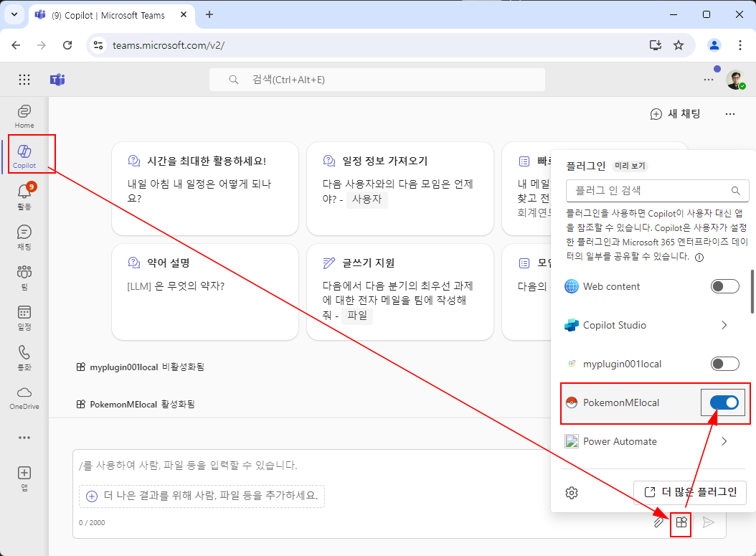The image size is (756, 556).
Task: Go back to the previous page
Action: click(16, 45)
